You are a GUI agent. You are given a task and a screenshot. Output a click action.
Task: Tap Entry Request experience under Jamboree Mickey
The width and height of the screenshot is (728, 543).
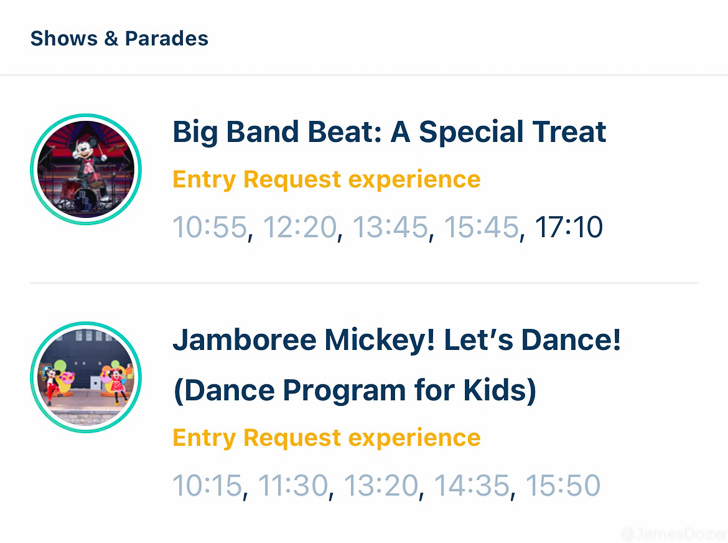tap(326, 438)
